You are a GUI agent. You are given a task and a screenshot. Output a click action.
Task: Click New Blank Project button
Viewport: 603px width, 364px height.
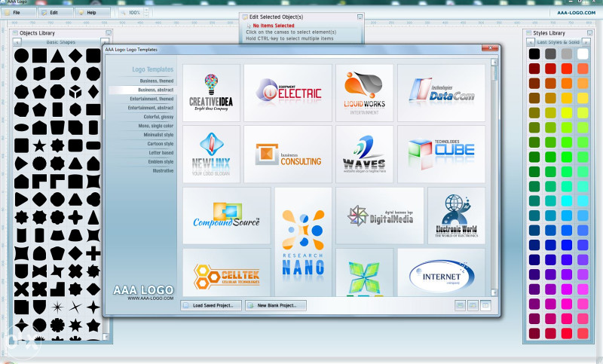click(276, 305)
